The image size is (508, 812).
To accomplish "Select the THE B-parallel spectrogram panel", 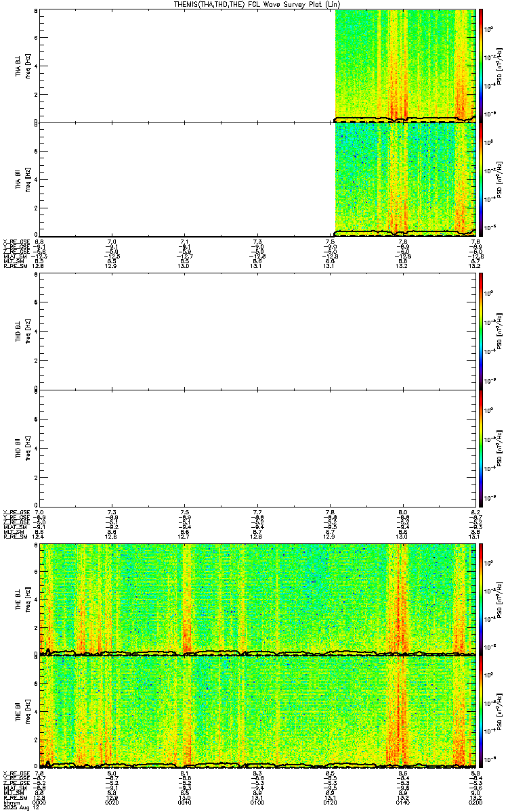I will (x=257, y=712).
